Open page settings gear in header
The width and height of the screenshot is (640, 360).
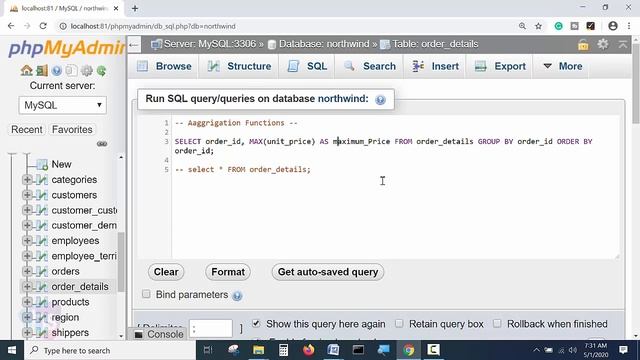pyautogui.click(x=603, y=44)
